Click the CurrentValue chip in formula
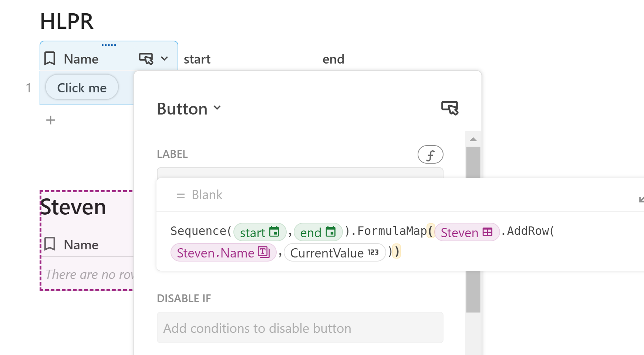 point(335,253)
